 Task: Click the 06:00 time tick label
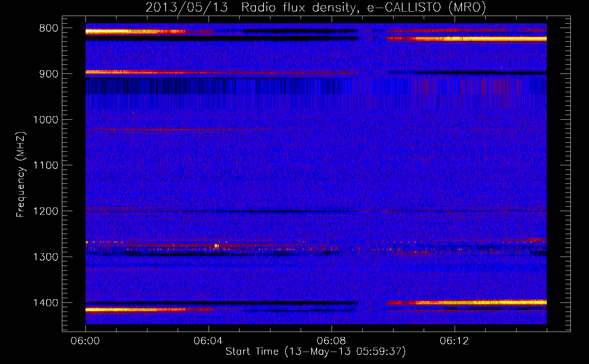[x=86, y=341]
